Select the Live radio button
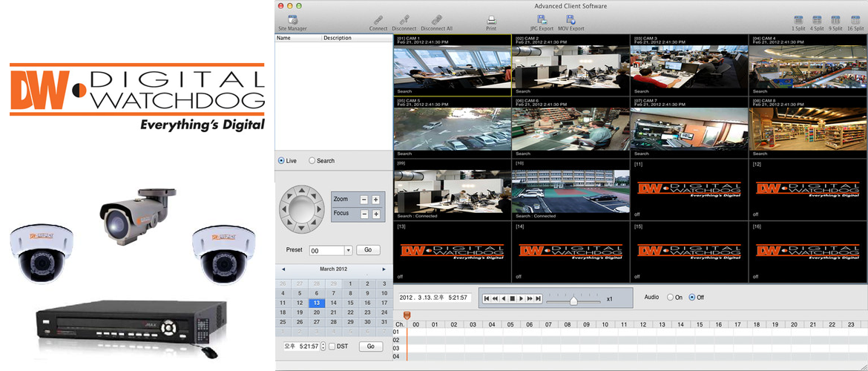Image resolution: width=868 pixels, height=371 pixels. pos(281,160)
